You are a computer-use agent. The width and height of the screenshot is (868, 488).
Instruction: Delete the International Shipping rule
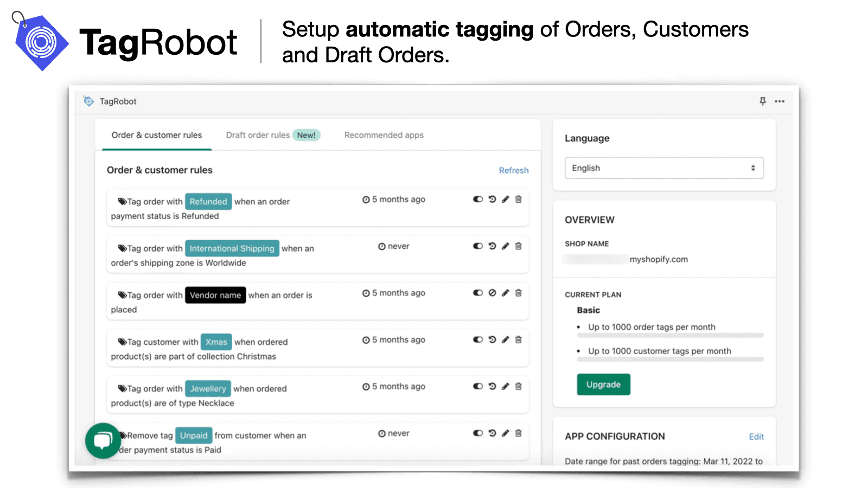tap(518, 246)
